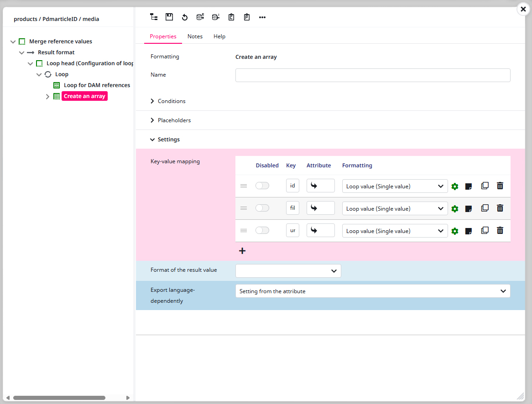Open Formatting dropdown for id row
The height and width of the screenshot is (404, 532).
point(395,186)
